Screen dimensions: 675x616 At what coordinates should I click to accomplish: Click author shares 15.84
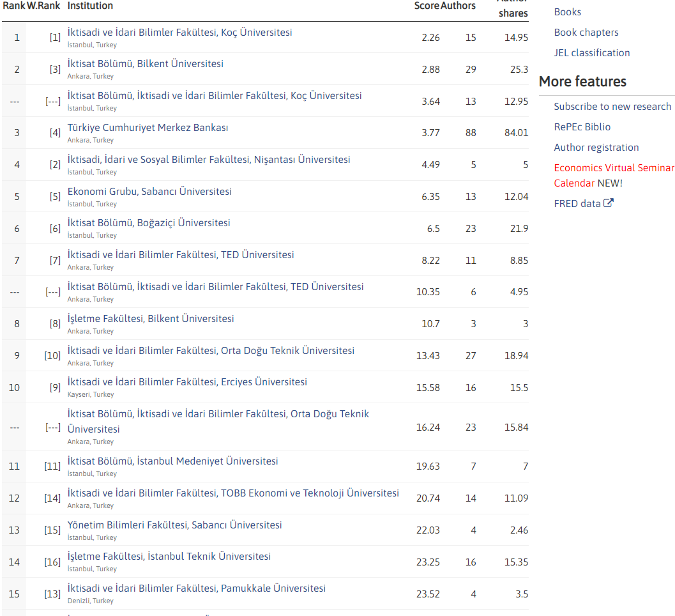click(516, 427)
